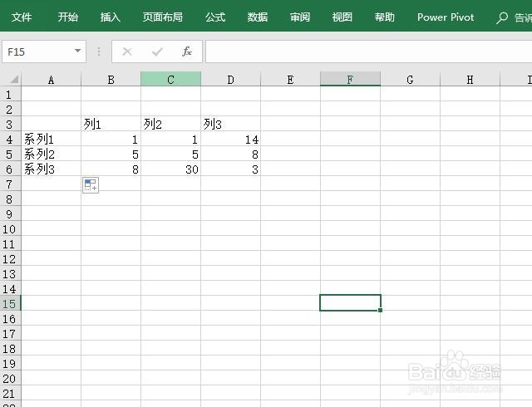This screenshot has height=407, width=532.
Task: Select column H header
Action: (470, 80)
